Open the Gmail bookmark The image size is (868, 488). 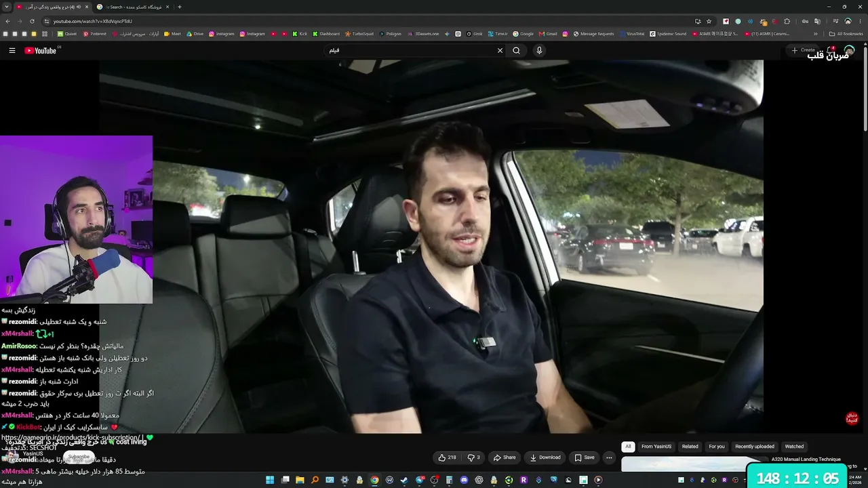[x=548, y=34]
